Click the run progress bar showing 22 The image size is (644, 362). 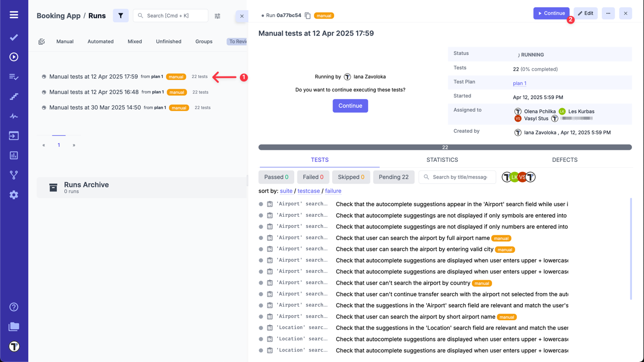[x=445, y=147]
